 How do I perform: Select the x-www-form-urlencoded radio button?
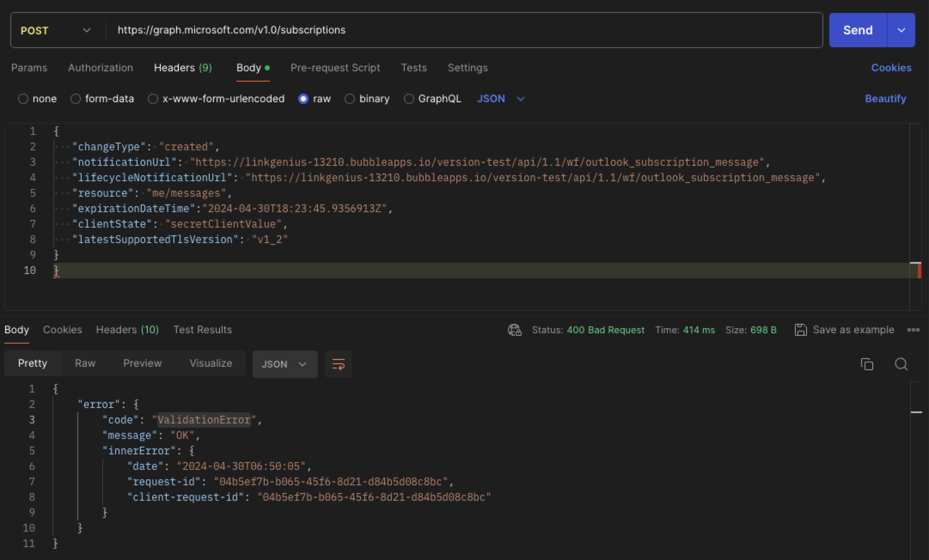[x=153, y=99]
